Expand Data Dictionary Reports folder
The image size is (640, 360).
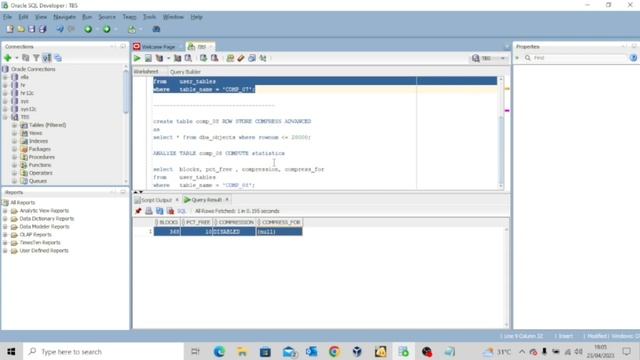[x=5, y=219]
